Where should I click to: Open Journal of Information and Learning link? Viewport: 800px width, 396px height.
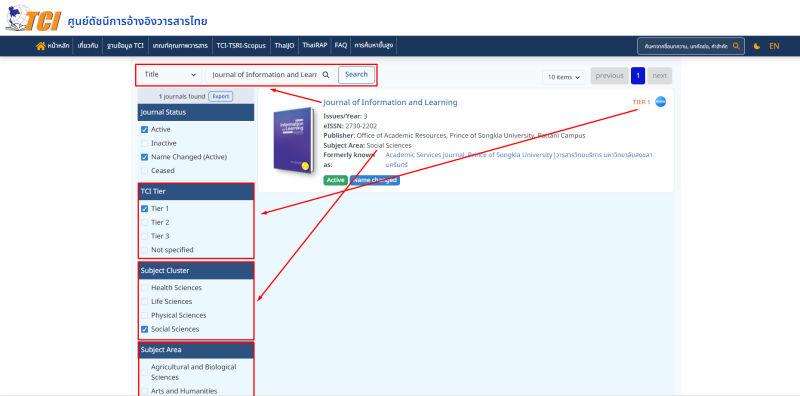(390, 102)
